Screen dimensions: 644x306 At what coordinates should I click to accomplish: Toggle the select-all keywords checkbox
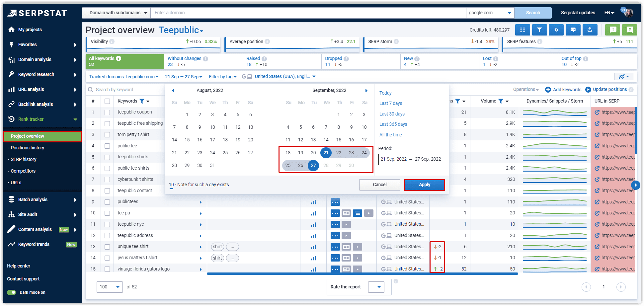pyautogui.click(x=107, y=101)
